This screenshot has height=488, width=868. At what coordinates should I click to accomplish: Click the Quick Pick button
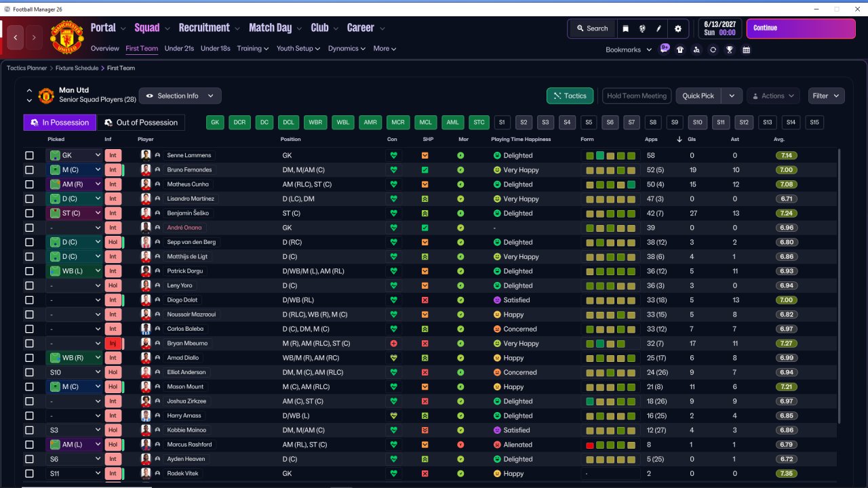698,96
